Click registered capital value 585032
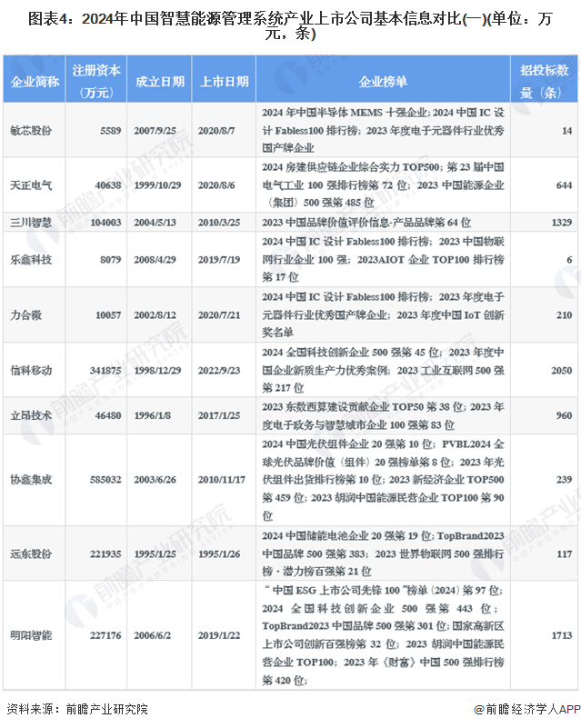This screenshot has height=728, width=581. click(x=105, y=480)
